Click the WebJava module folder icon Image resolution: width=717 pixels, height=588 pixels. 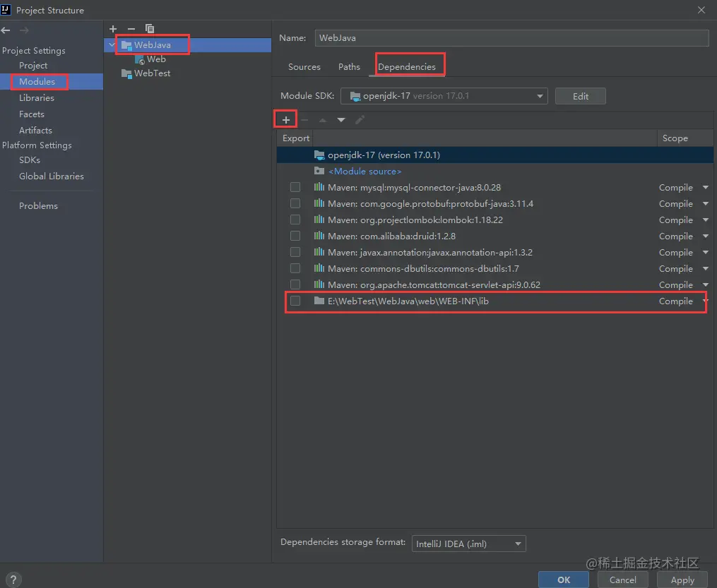[126, 45]
